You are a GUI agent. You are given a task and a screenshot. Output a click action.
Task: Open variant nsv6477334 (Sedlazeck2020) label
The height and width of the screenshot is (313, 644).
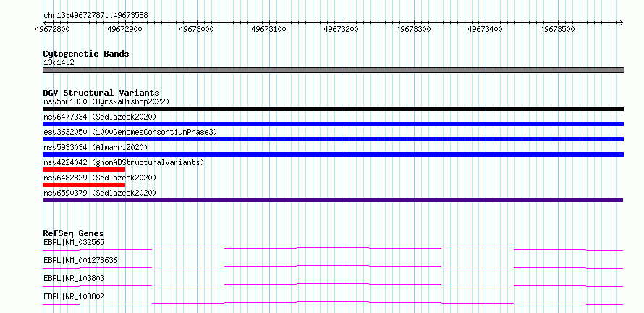(100, 117)
